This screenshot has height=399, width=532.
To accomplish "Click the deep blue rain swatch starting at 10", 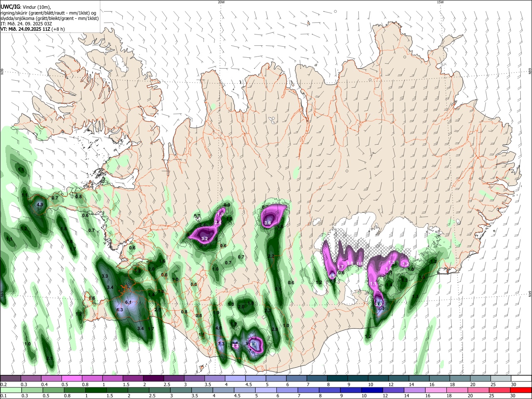I will click(372, 390).
